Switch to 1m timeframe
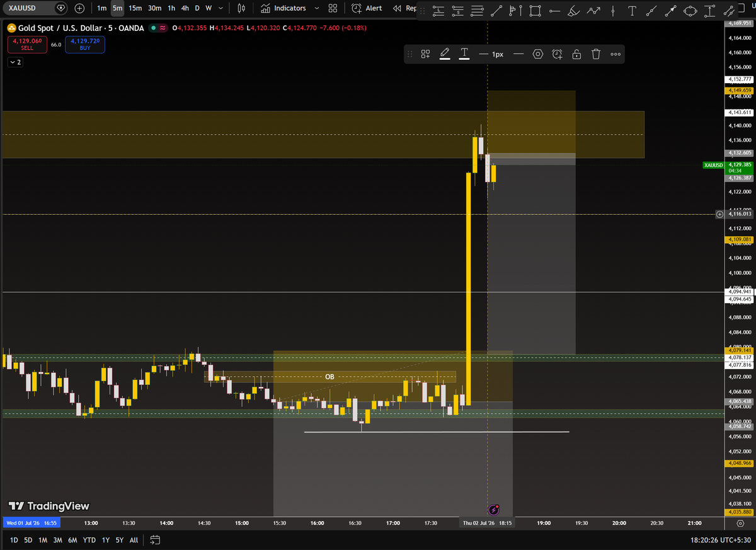This screenshot has width=756, height=550. click(102, 8)
